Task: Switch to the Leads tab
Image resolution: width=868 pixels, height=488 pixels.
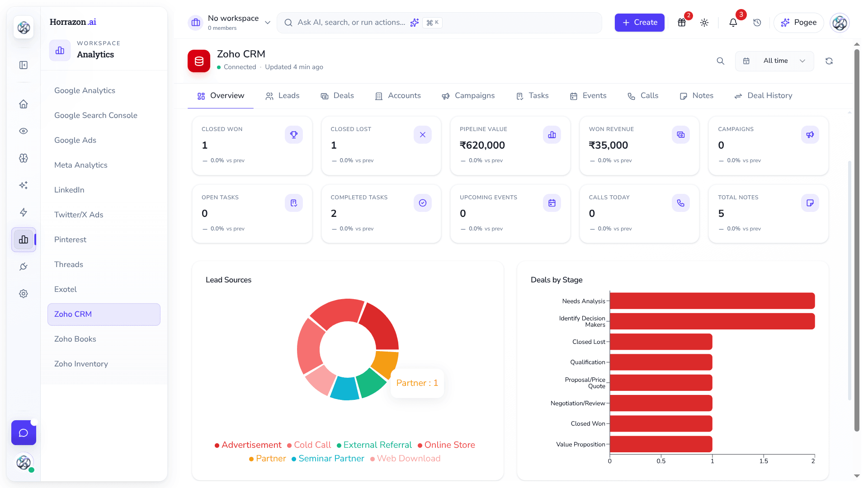Action: (283, 96)
